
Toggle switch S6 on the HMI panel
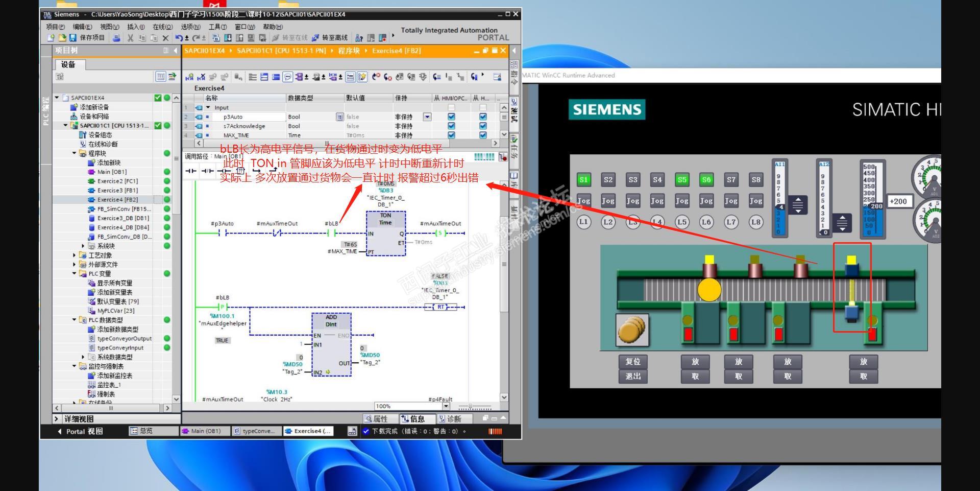tap(706, 179)
